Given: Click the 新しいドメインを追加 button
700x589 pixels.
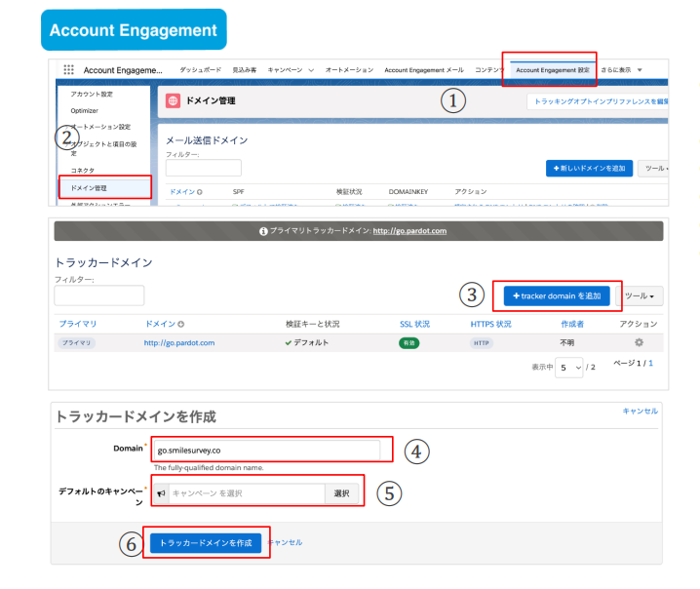Looking at the screenshot, I should tap(589, 169).
